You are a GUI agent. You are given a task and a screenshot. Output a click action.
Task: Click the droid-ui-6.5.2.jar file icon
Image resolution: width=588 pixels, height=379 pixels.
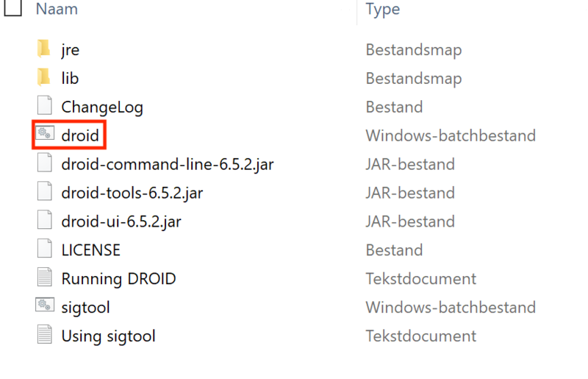(x=44, y=222)
